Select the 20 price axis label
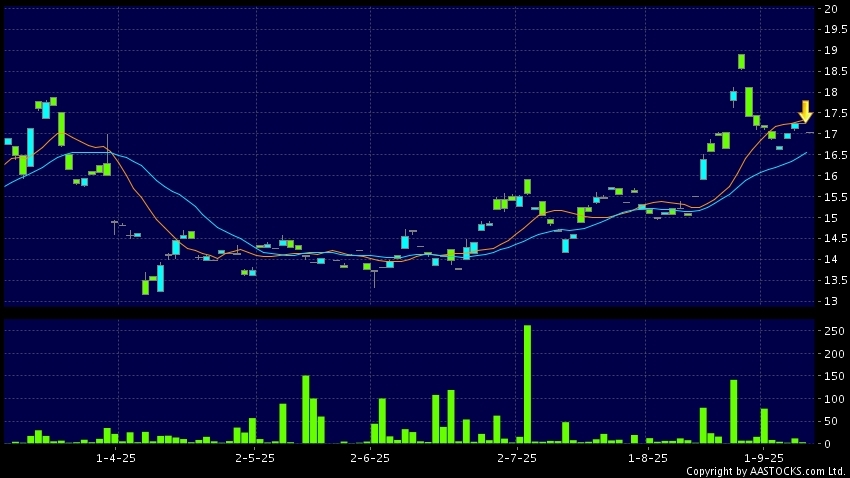 click(x=830, y=9)
